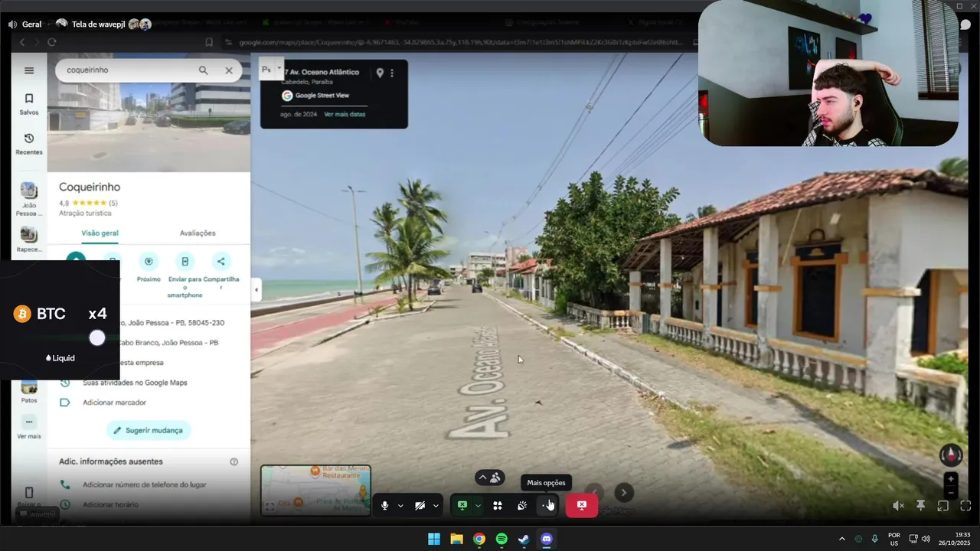
Task: Open Ver mais in sidebar
Action: (x=29, y=428)
